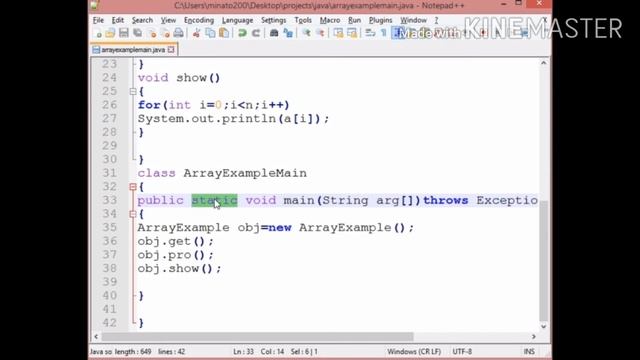Toggle synchronize horizontal scrolling icon

coord(351,33)
